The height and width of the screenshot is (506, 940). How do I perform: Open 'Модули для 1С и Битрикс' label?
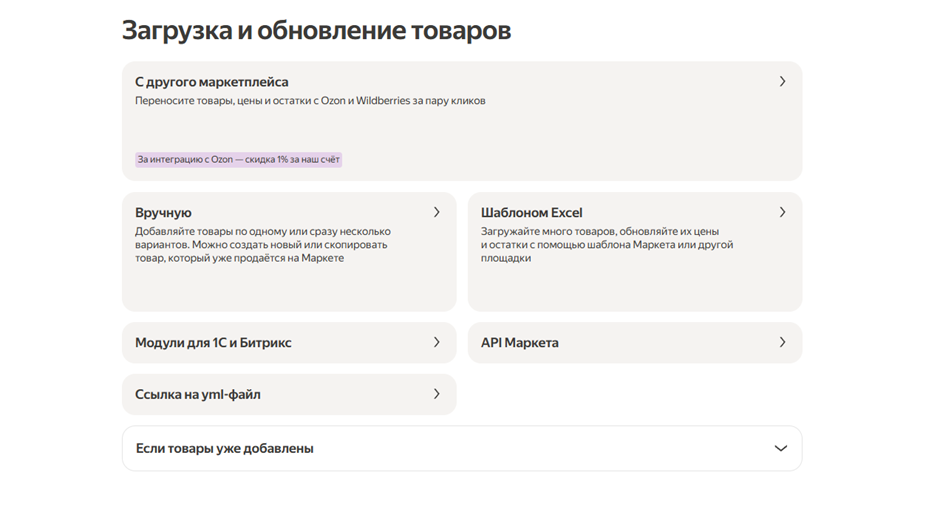tap(213, 343)
